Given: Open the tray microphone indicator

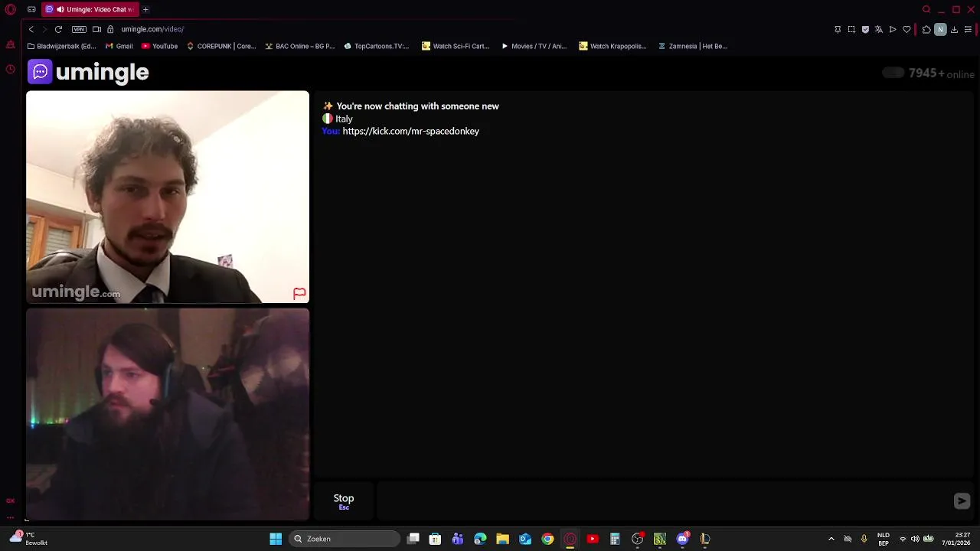Looking at the screenshot, I should coord(864,539).
